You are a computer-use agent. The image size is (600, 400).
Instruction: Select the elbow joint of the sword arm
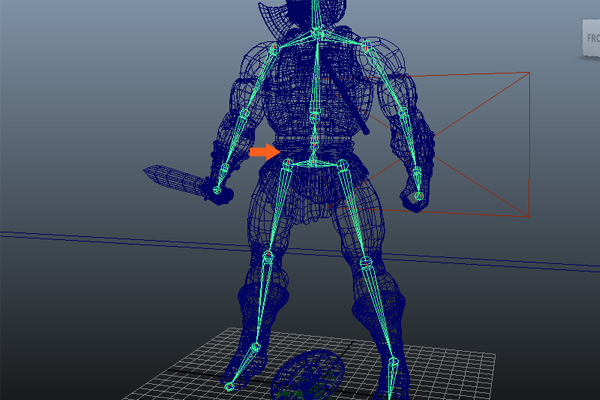point(245,113)
